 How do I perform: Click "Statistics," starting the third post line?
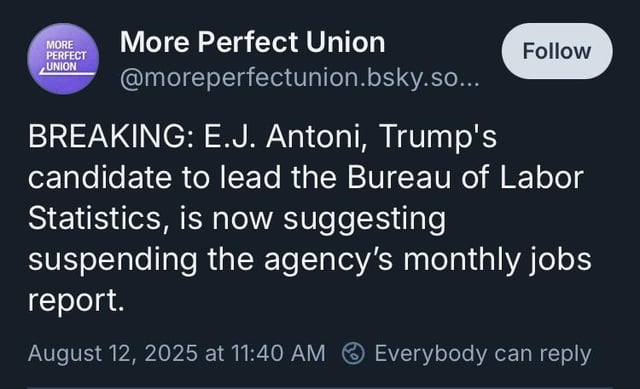pos(98,219)
